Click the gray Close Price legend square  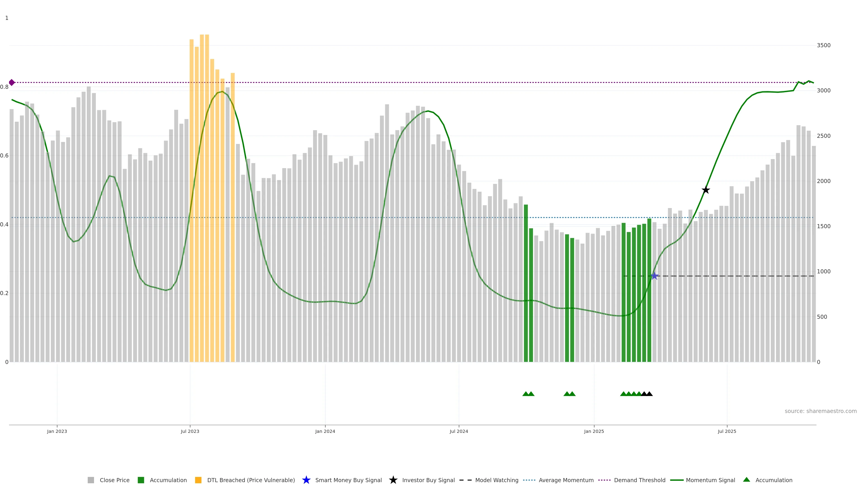pos(91,480)
